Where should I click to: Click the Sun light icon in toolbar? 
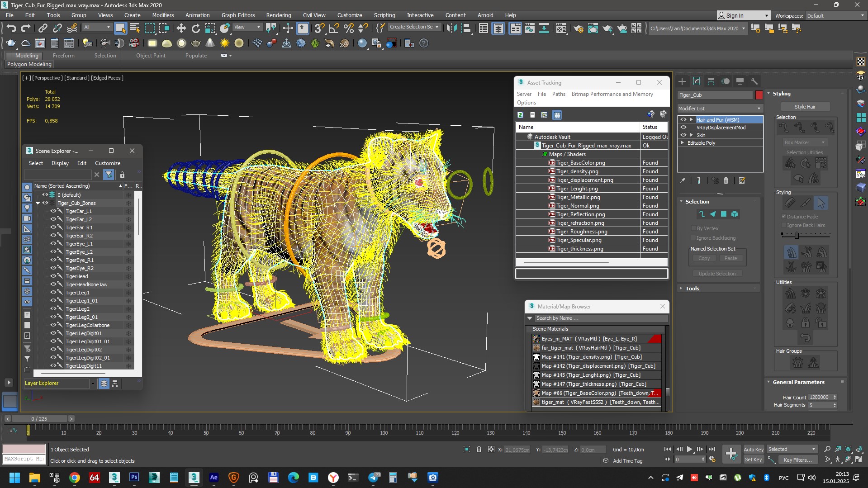[x=225, y=43]
